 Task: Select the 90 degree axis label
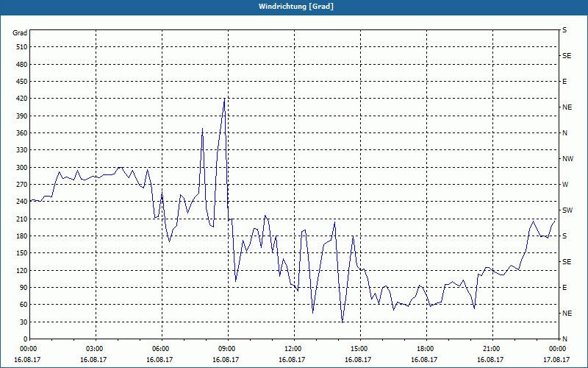pyautogui.click(x=24, y=288)
